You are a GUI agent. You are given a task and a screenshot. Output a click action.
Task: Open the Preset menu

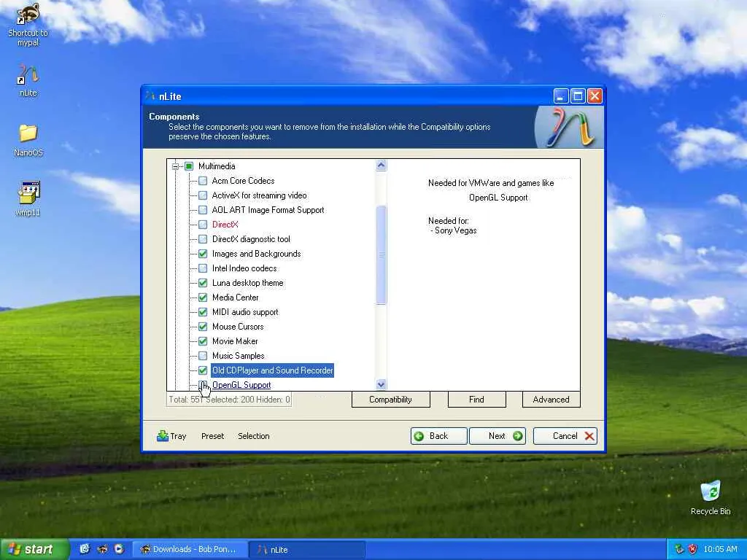tap(212, 436)
